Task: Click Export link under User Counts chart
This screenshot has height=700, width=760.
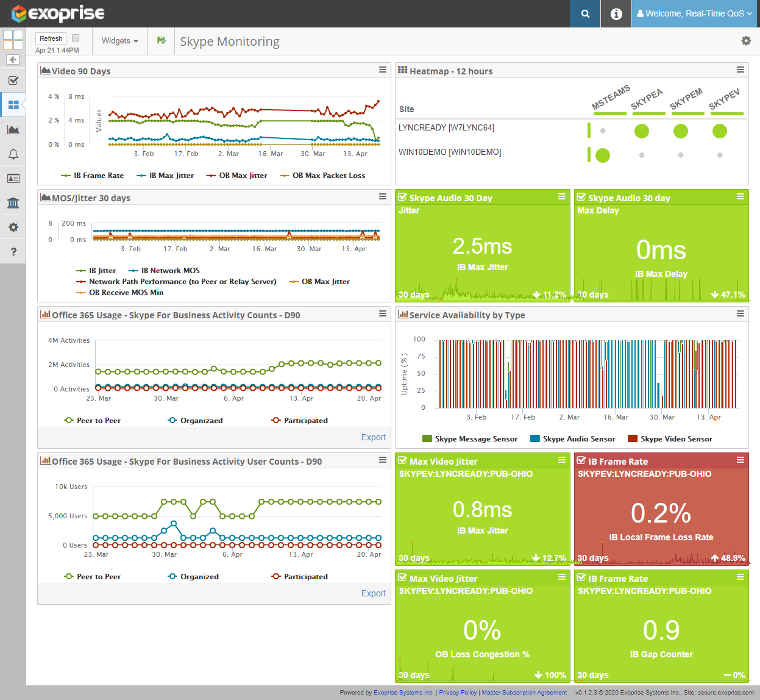Action: (x=373, y=593)
